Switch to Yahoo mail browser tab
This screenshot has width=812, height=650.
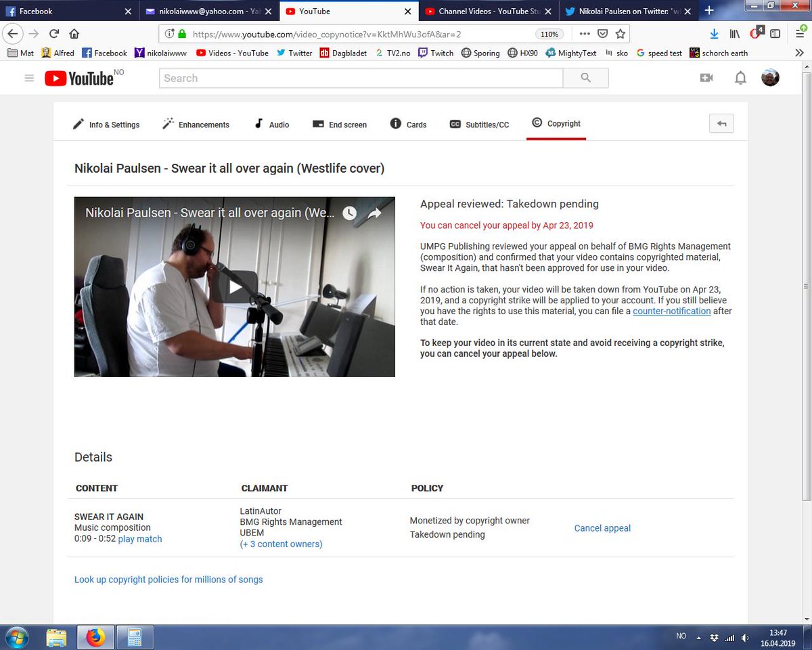click(x=209, y=11)
